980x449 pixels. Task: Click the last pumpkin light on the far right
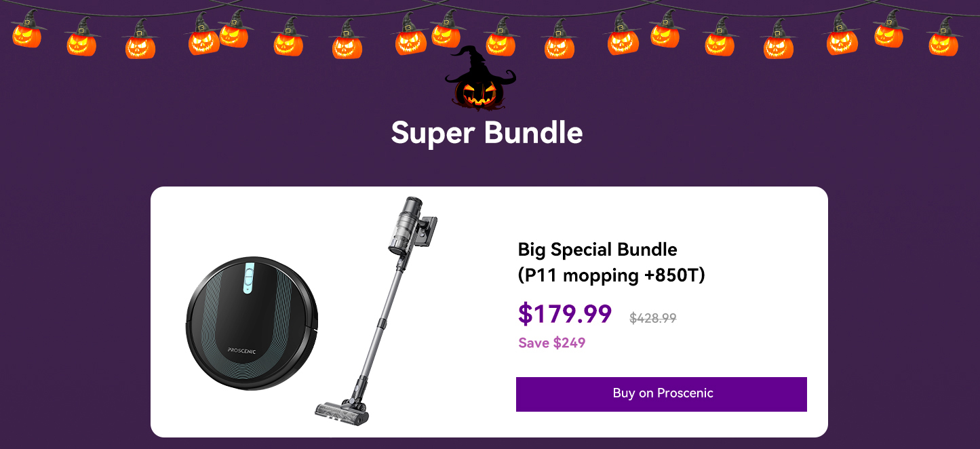coord(943,37)
